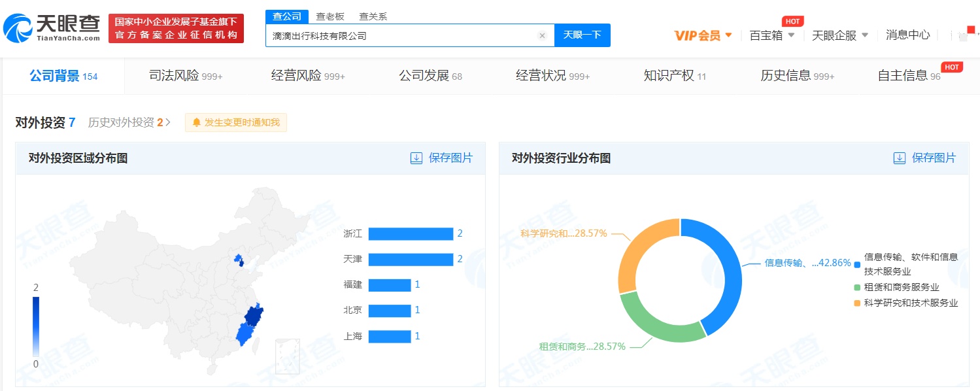Open the 历史信息 tab
Screen dimensions: 980x391
797,76
